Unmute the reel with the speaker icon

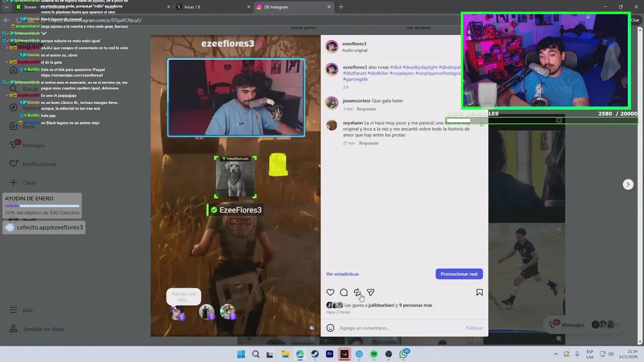point(312,328)
